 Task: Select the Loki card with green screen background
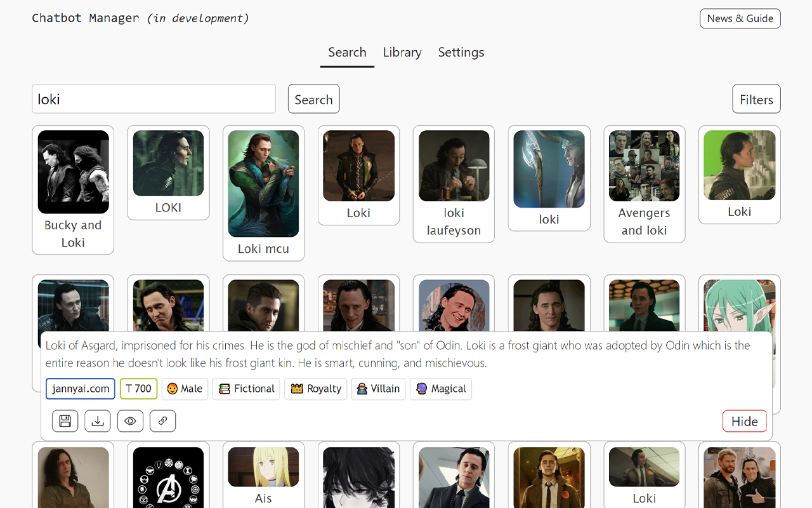tap(739, 175)
